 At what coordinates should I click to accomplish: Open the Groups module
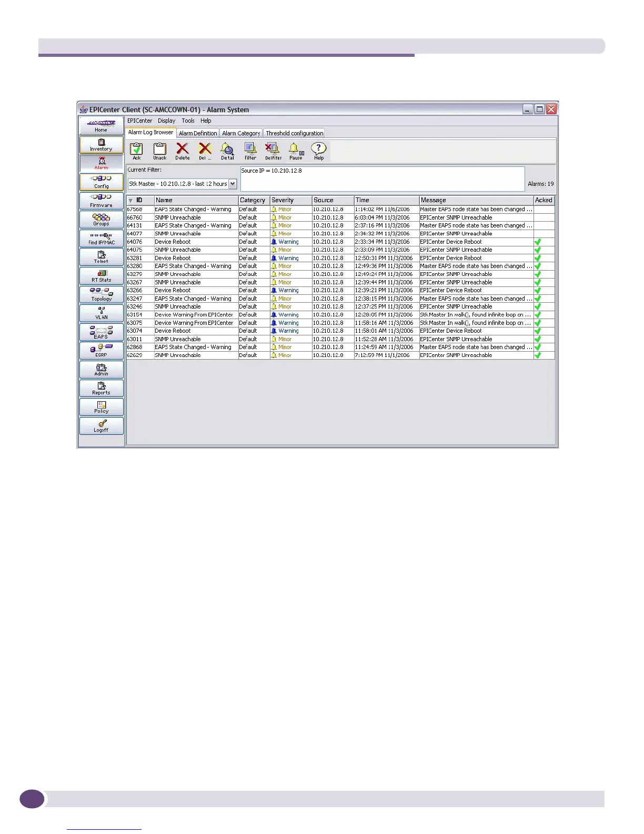point(101,220)
